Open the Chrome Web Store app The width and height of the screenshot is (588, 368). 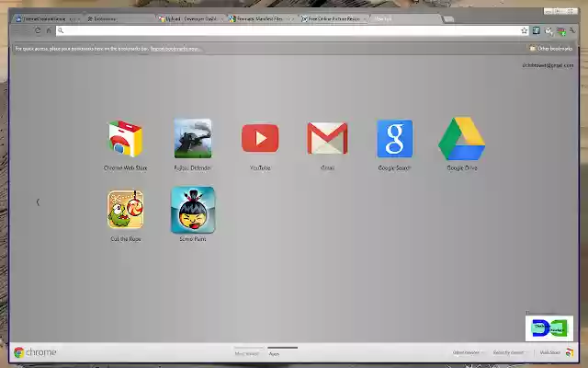(125, 139)
